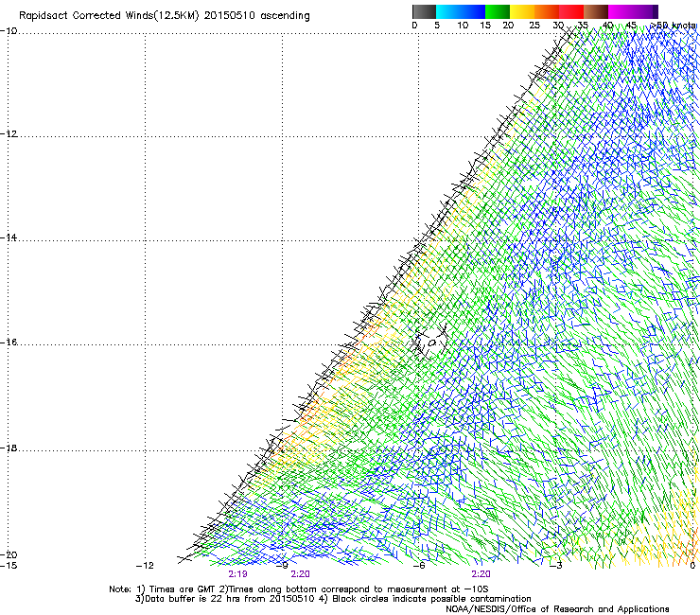Click the "-12" latitude label on the left axis
This screenshot has height=615, width=700.
click(9, 134)
